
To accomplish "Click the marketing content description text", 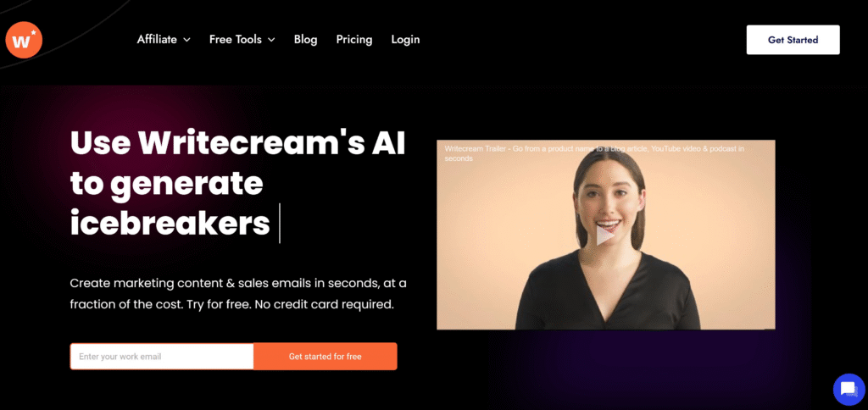I will click(x=238, y=294).
